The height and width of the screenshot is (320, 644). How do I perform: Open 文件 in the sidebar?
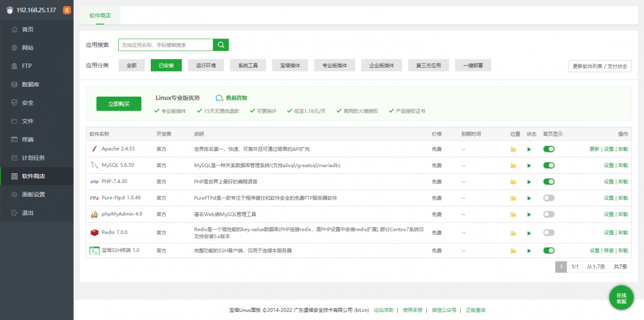[x=37, y=121]
